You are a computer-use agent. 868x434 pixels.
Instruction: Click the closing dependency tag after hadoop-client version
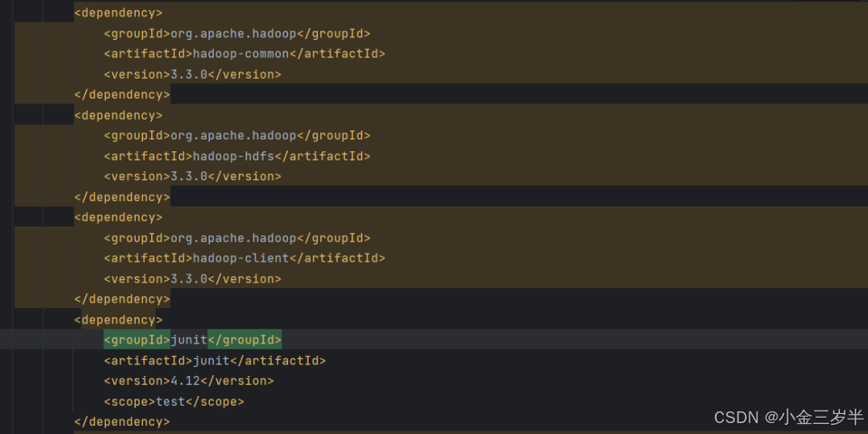[x=122, y=299]
